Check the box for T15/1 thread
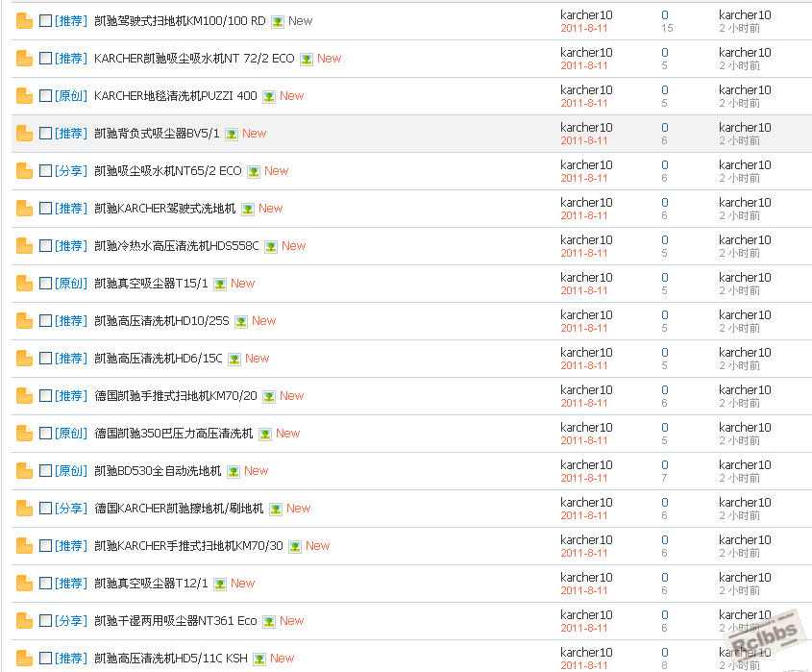This screenshot has width=812, height=672. (x=45, y=283)
